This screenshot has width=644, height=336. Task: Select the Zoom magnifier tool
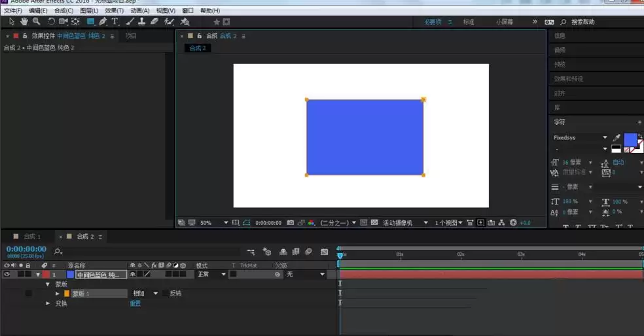point(37,22)
